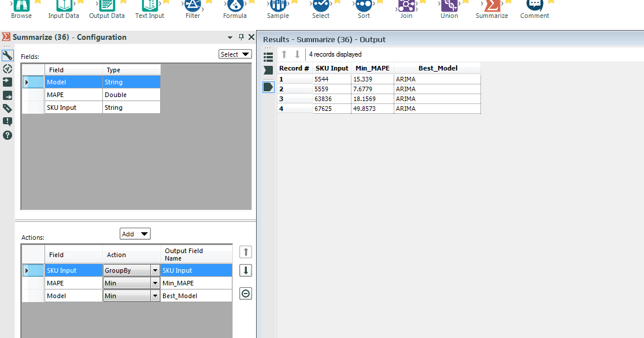Viewport: 644px width, 338px height.
Task: Open the Add dropdown in the Actions section
Action: click(x=135, y=233)
